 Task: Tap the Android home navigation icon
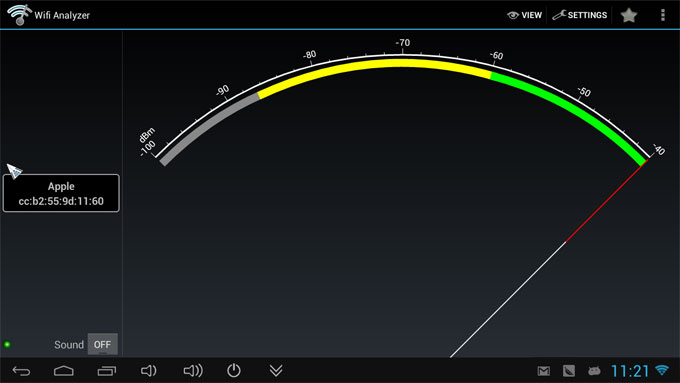64,371
